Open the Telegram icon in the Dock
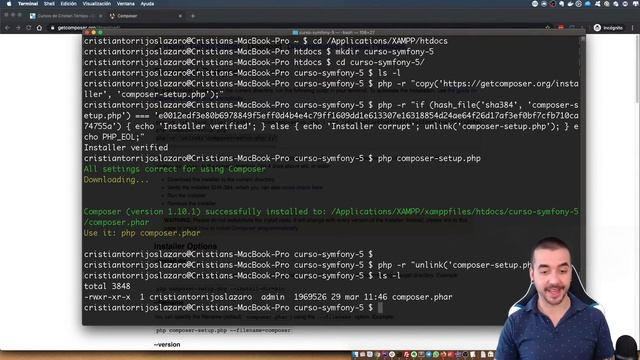 pos(429,355)
